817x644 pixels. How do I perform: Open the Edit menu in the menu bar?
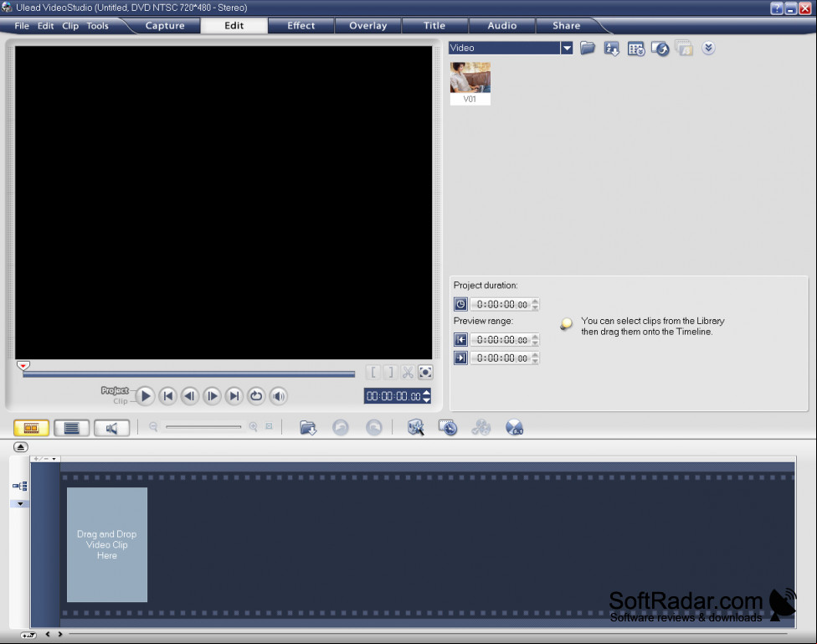click(45, 26)
